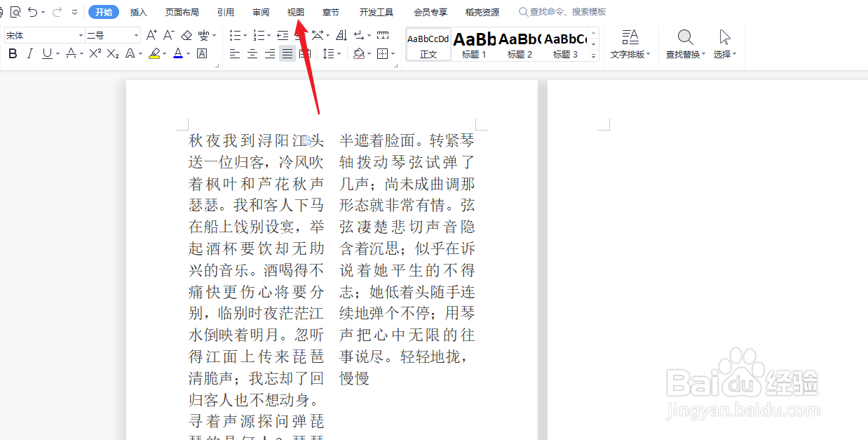This screenshot has width=868, height=440.
Task: Apply pinyin phonetic guide to text
Action: 204,35
